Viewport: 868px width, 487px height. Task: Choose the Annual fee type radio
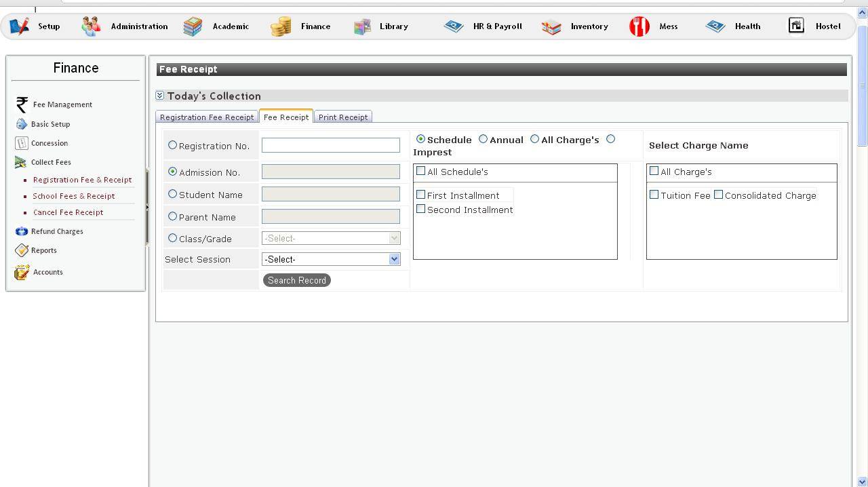[483, 139]
